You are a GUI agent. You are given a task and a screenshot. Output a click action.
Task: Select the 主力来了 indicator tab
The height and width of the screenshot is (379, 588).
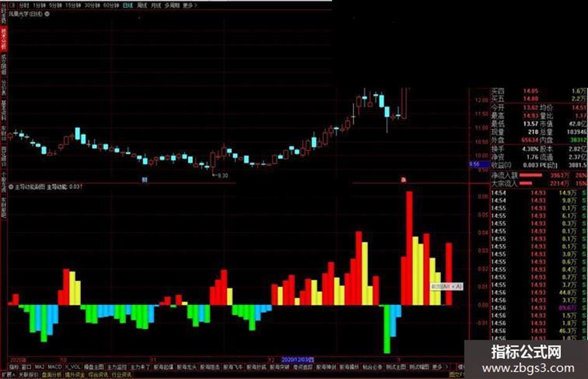[140, 367]
